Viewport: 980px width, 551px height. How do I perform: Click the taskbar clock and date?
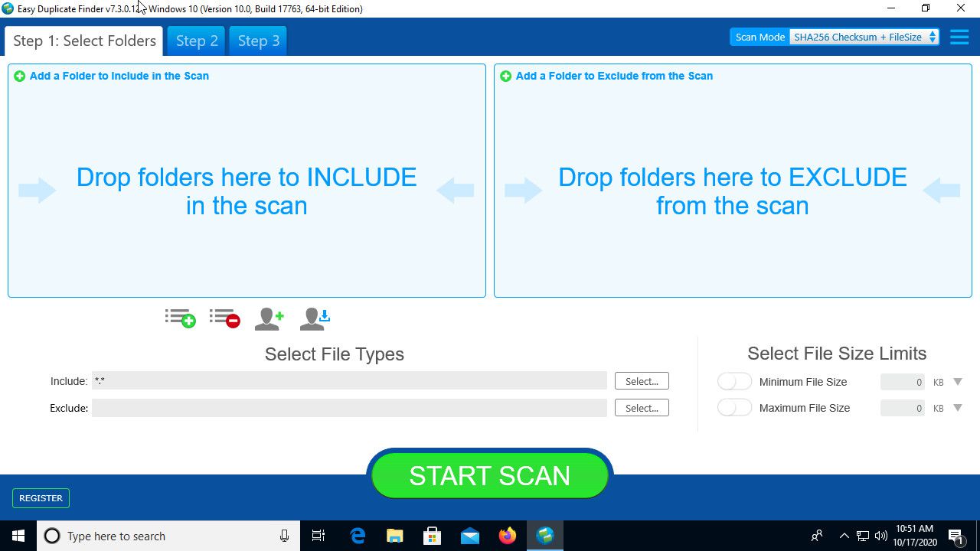(x=914, y=536)
